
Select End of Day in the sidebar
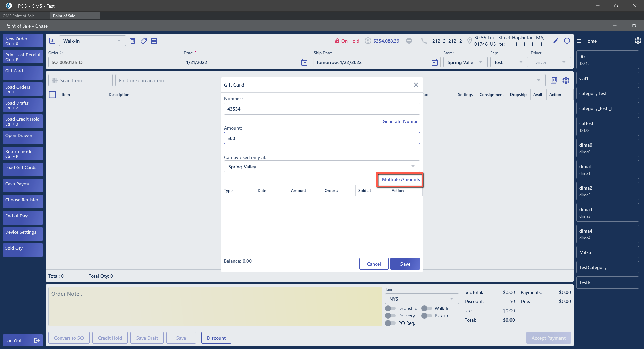click(23, 218)
